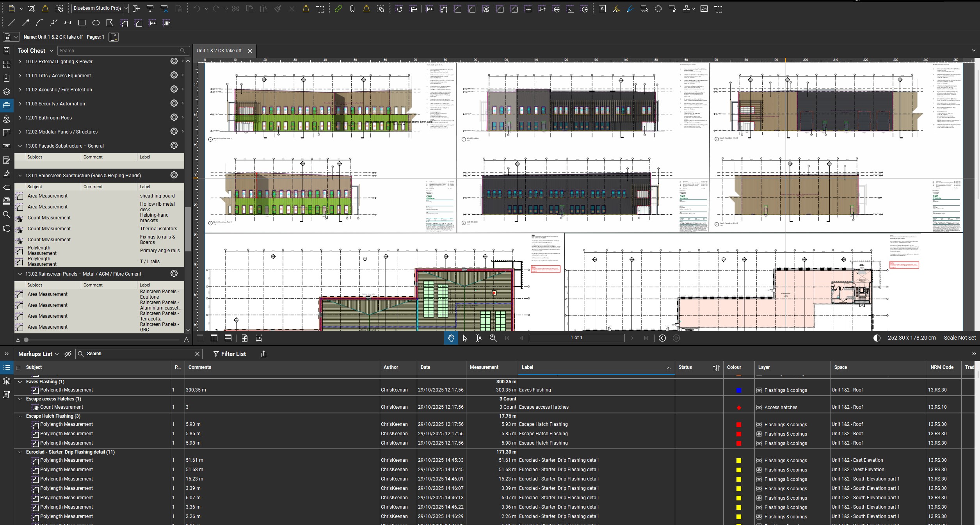This screenshot has width=980, height=525.
Task: Switch to Unit 1 & 2 CK take off tab
Action: pyautogui.click(x=219, y=51)
